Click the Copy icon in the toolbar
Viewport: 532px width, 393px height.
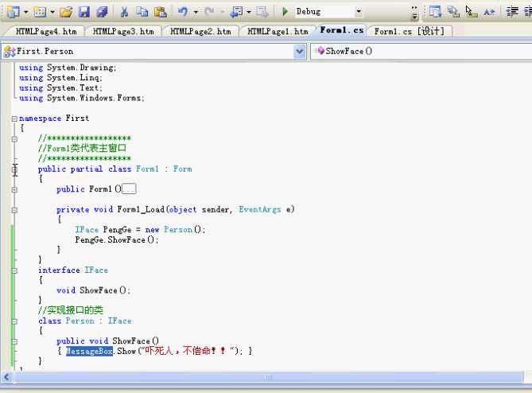(142, 12)
